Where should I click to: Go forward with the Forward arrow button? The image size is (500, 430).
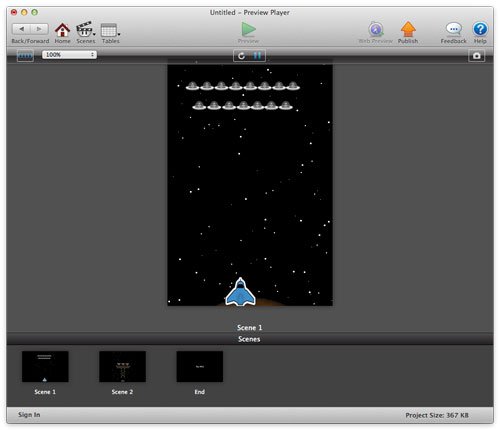[39, 29]
